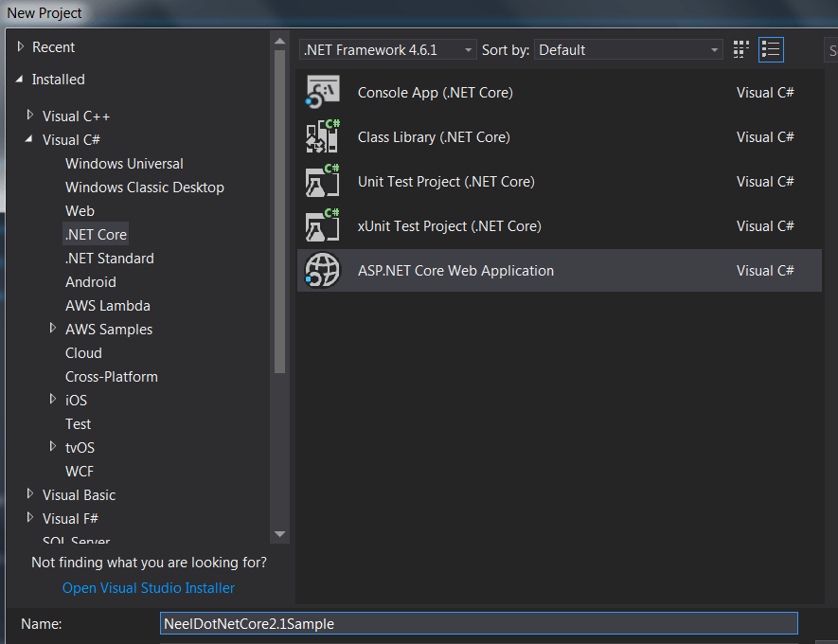The height and width of the screenshot is (644, 838).
Task: Expand the Visual C++ node
Action: click(31, 116)
